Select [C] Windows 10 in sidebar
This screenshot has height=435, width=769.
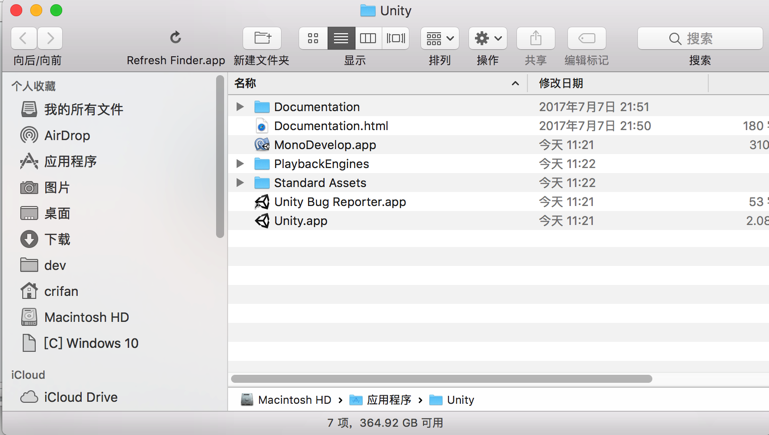[x=91, y=343]
